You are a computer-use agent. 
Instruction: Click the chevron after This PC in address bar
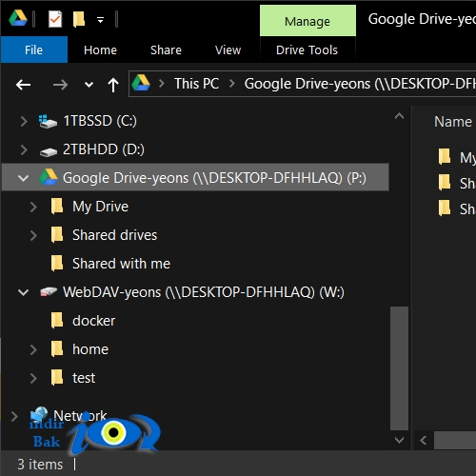point(232,84)
